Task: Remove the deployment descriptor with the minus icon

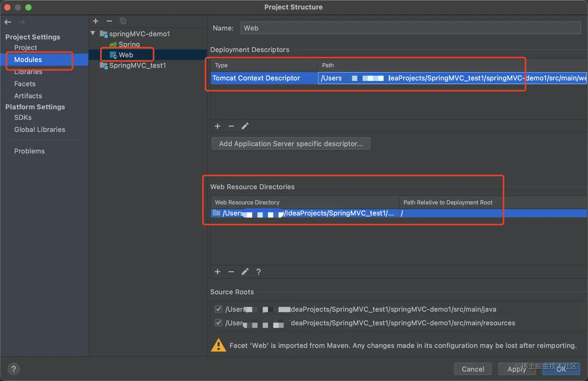Action: pos(231,126)
